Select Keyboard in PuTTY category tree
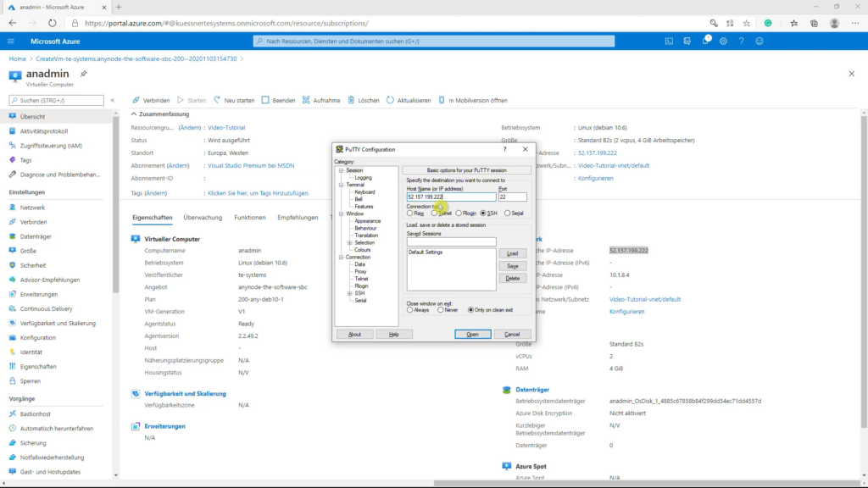This screenshot has height=488, width=868. [364, 192]
